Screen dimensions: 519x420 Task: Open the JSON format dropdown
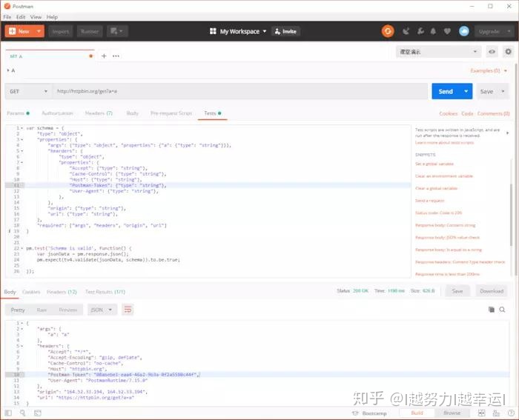[102, 310]
